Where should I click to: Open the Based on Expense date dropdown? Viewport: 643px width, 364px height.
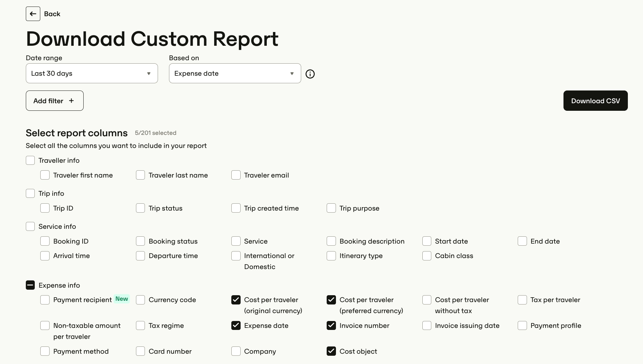pyautogui.click(x=235, y=73)
